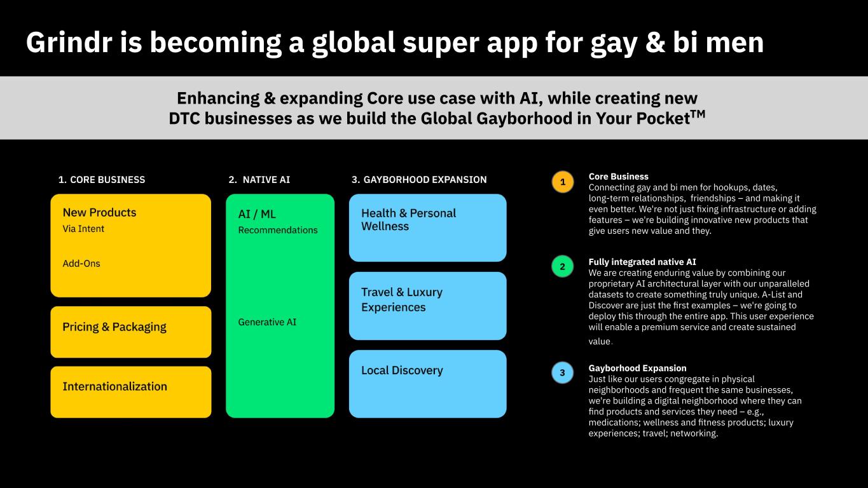Image resolution: width=868 pixels, height=488 pixels.
Task: Click the paragraph starting 'Connecting gay and bi men'
Action: pyautogui.click(x=703, y=209)
